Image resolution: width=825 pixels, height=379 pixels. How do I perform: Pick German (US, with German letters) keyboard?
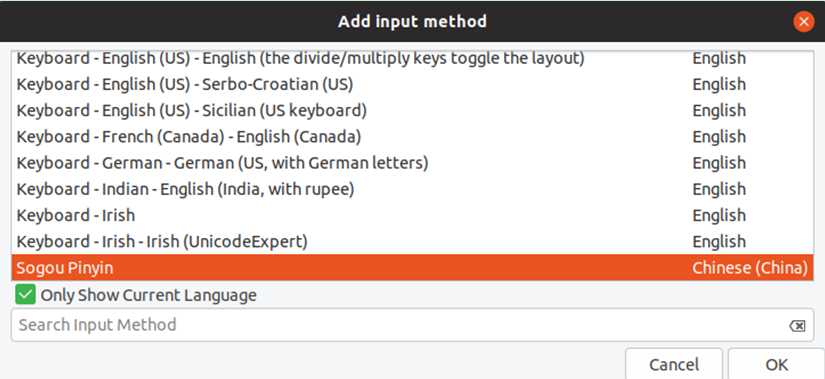click(412, 163)
